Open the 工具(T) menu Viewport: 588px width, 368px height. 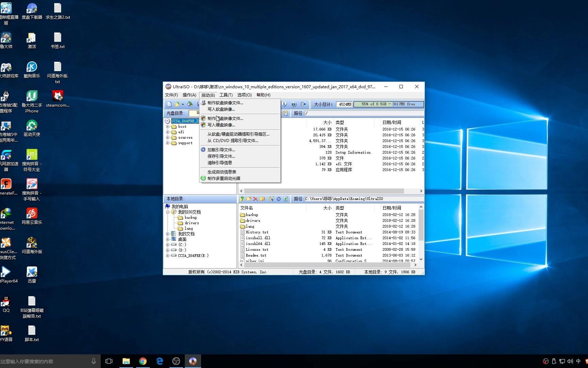[226, 95]
